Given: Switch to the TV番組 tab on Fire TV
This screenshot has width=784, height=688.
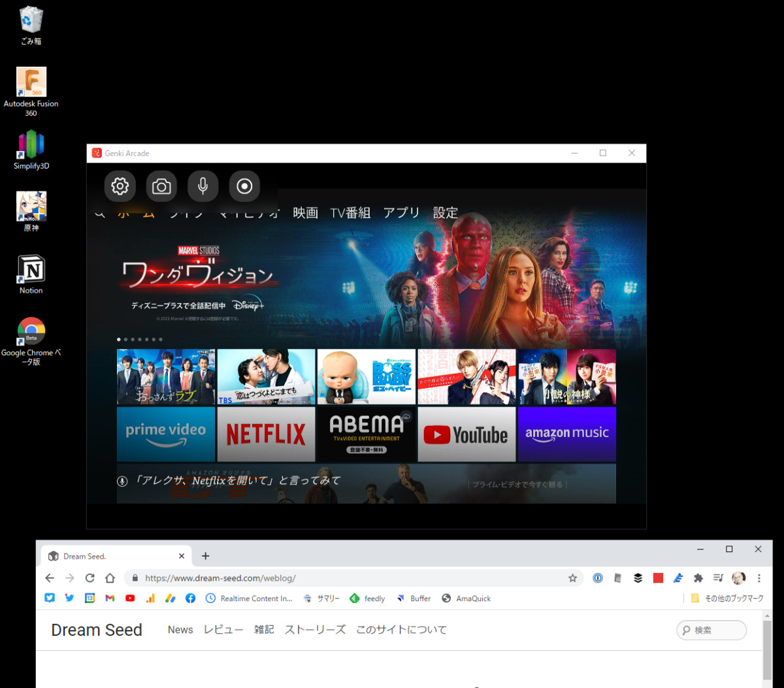Looking at the screenshot, I should [x=350, y=213].
